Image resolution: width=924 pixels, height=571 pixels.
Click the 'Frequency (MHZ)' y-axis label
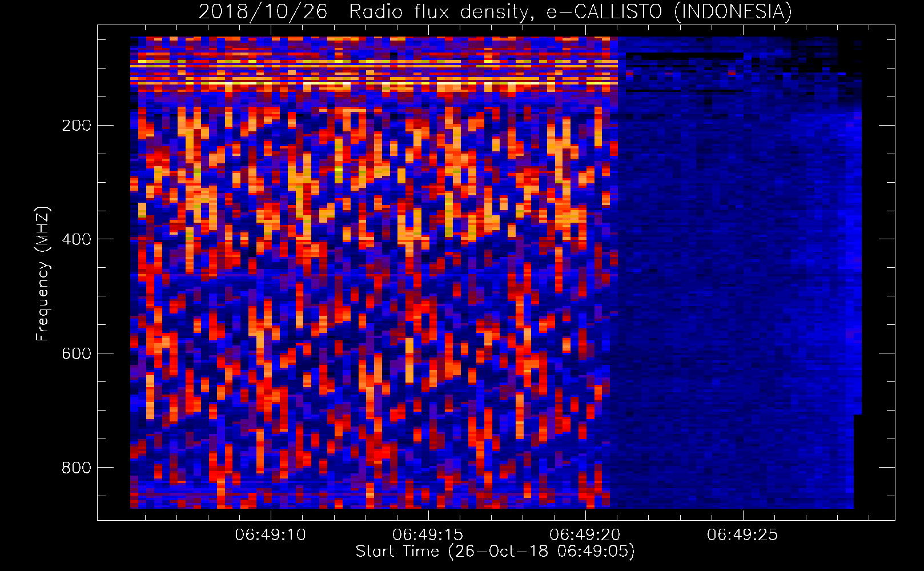[x=43, y=274]
